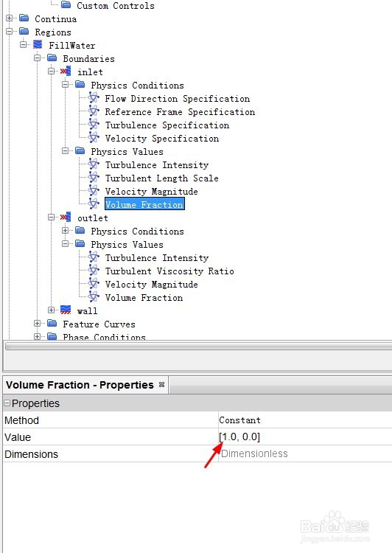Click the Custom Controls folder icon
The width and height of the screenshot is (392, 553).
click(66, 5)
